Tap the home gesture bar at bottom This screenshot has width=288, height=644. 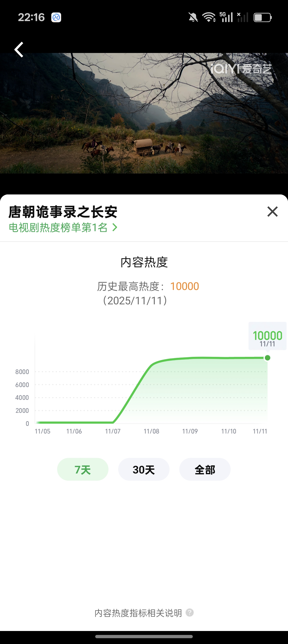pyautogui.click(x=144, y=637)
